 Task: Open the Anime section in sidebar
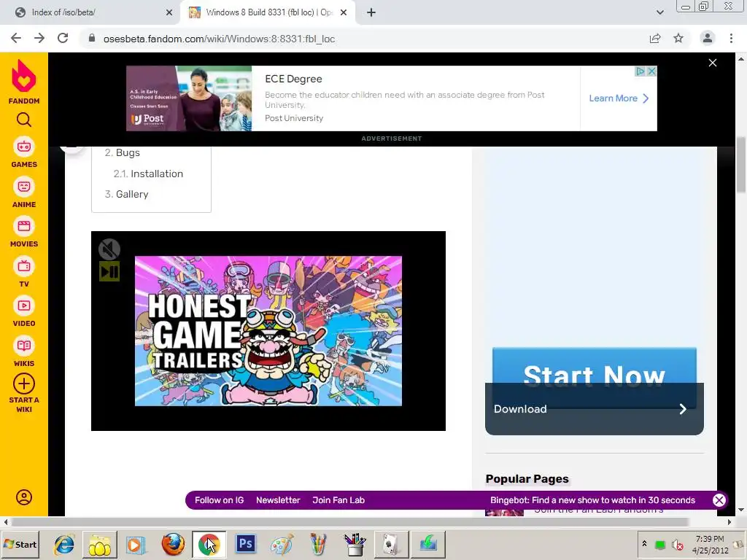[x=24, y=192]
